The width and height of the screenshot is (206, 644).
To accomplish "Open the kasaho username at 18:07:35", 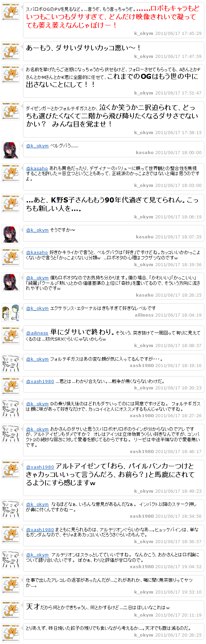I will tap(145, 237).
